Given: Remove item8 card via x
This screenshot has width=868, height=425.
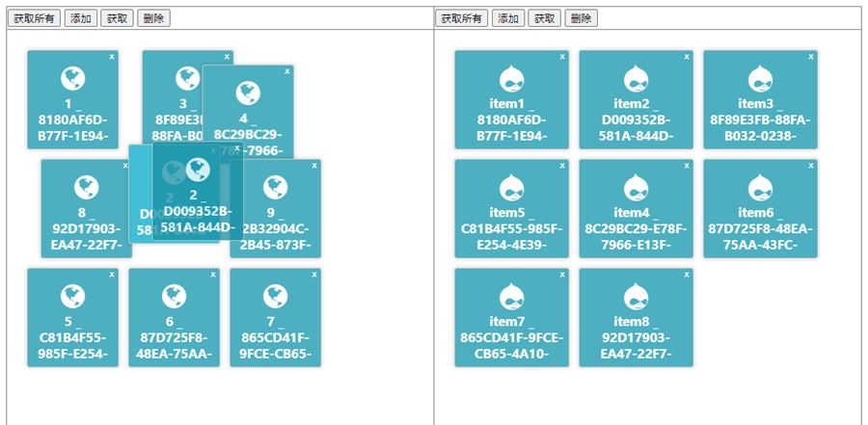Looking at the screenshot, I should tap(687, 275).
